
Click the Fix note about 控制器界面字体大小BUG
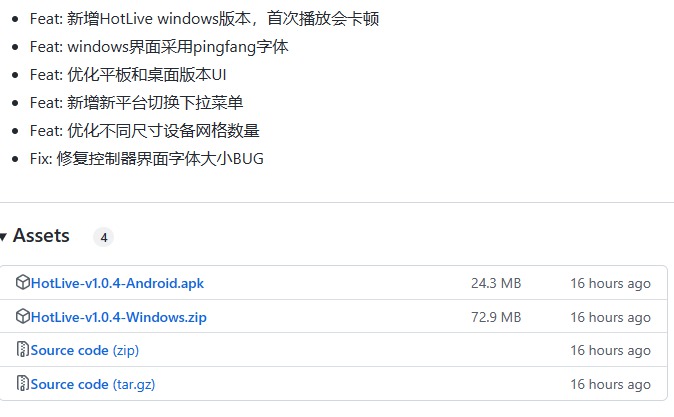point(147,159)
